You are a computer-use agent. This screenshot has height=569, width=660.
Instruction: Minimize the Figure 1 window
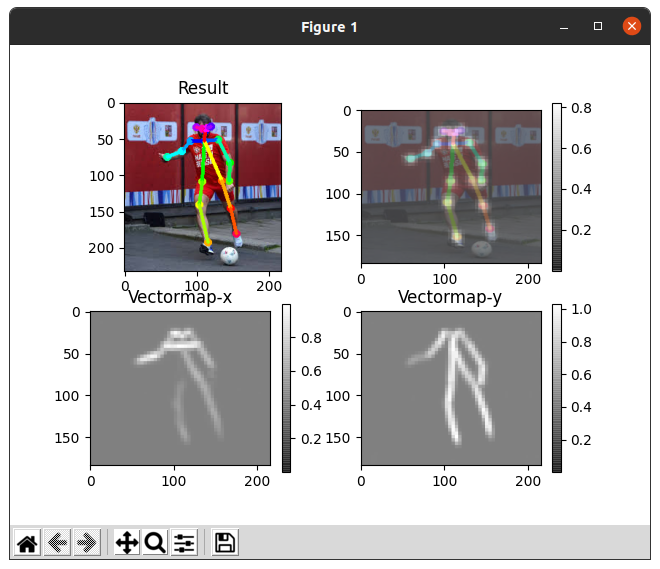pos(564,27)
